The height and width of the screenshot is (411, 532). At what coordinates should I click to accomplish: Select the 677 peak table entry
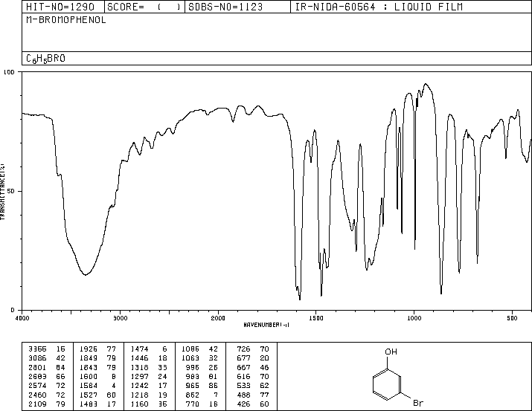pyautogui.click(x=253, y=358)
